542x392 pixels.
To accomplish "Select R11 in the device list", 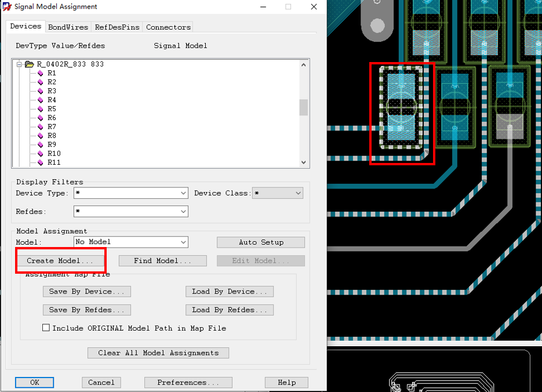I will [54, 162].
